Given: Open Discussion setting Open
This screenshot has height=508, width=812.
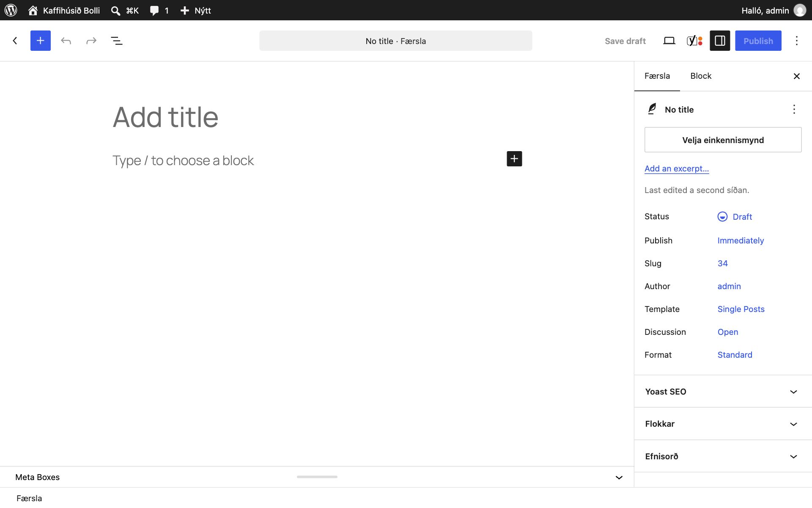Looking at the screenshot, I should point(727,332).
